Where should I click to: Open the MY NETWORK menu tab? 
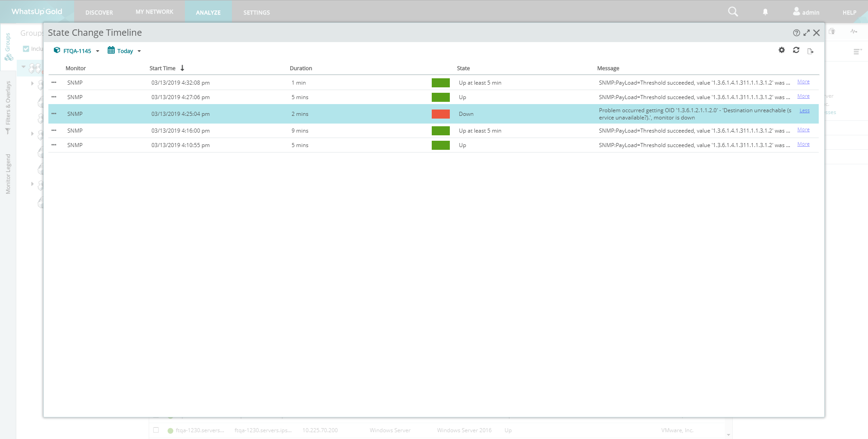tap(155, 12)
